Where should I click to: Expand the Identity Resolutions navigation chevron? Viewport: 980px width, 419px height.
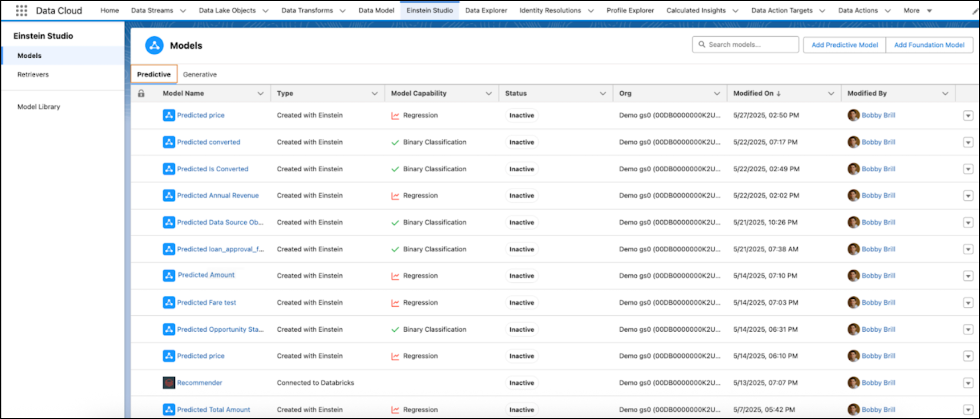(591, 11)
